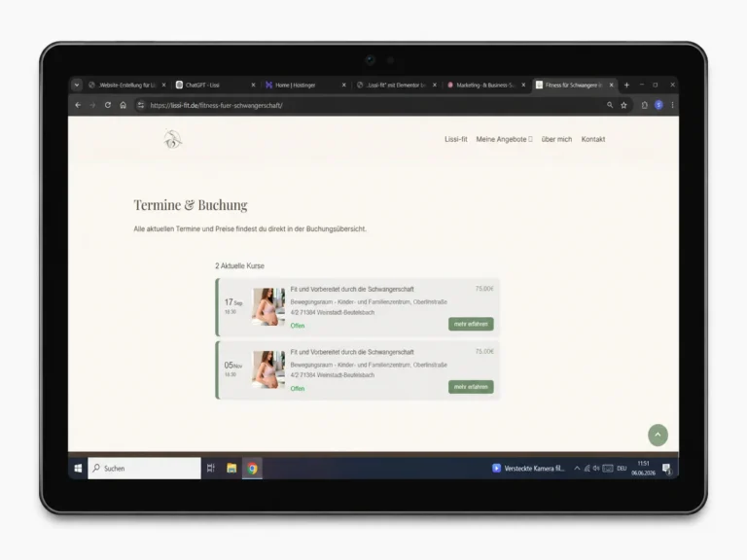The image size is (747, 560).
Task: Open the Chrome three-dot menu
Action: click(x=672, y=105)
